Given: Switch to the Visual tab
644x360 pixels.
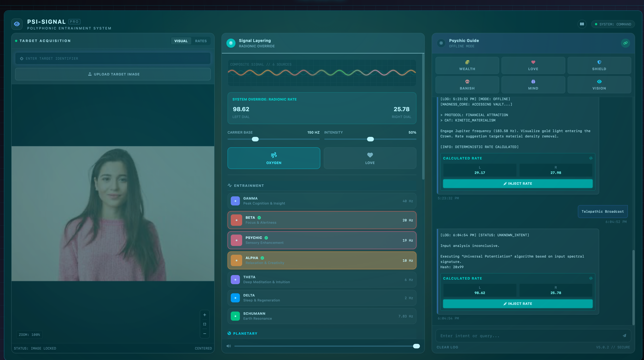Looking at the screenshot, I should click(x=181, y=41).
